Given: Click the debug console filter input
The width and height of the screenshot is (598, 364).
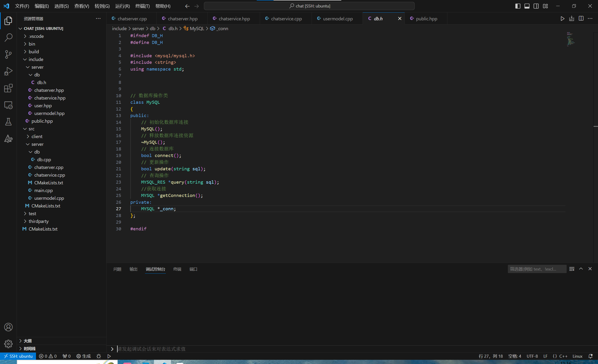Looking at the screenshot, I should [x=537, y=269].
